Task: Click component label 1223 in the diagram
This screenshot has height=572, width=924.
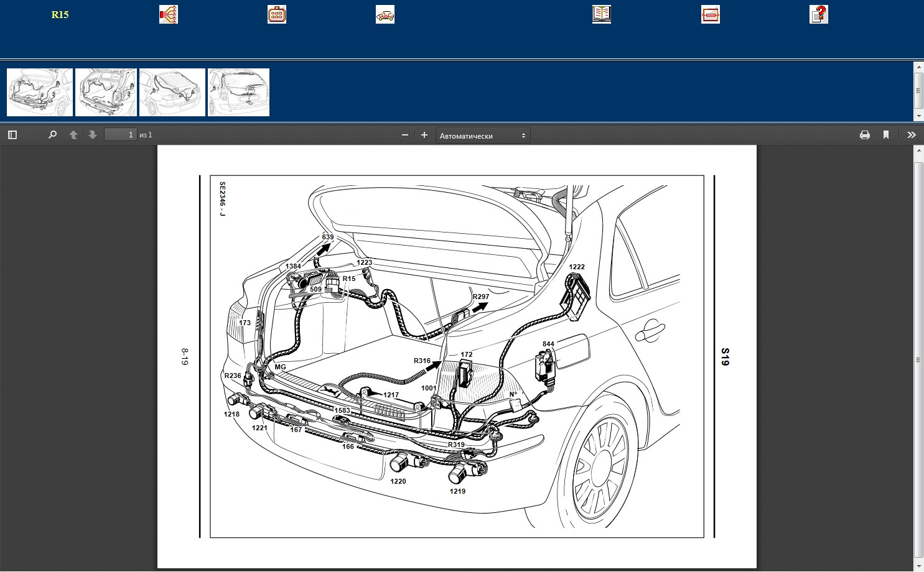Action: pos(365,263)
